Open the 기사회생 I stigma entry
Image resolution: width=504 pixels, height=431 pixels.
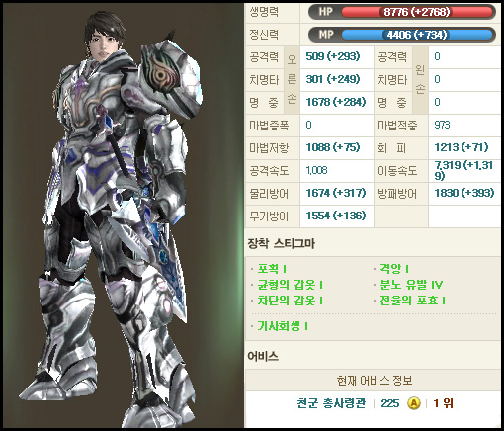point(283,326)
